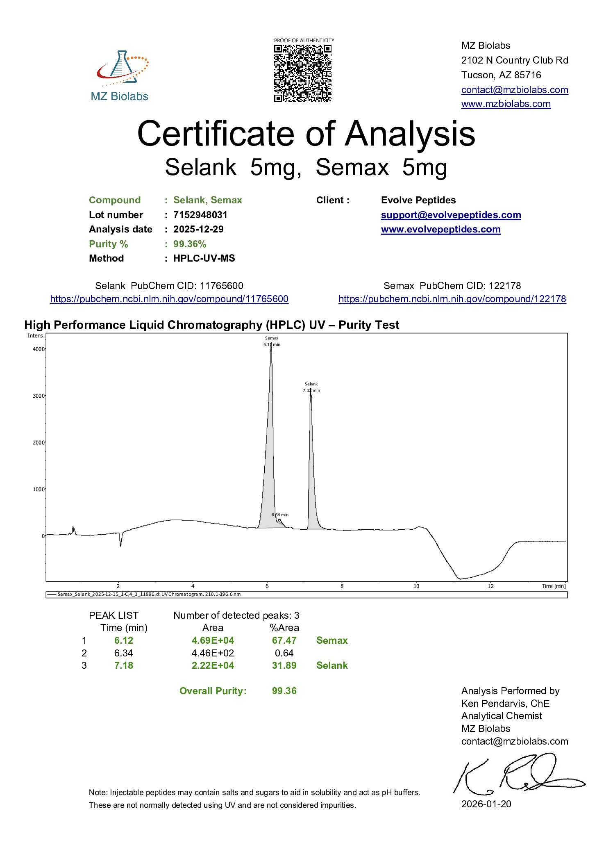
Task: Click the Certificate of Analysis title
Action: tap(306, 134)
